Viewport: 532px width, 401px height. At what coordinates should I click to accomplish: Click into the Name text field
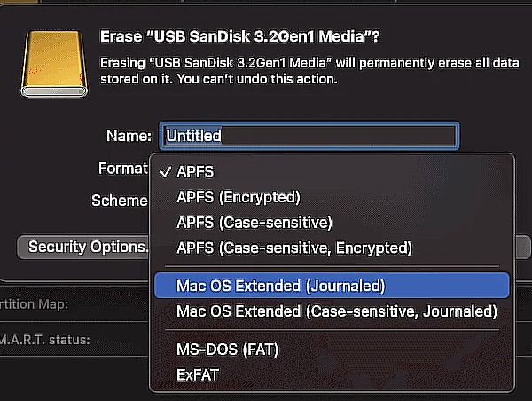(x=309, y=136)
